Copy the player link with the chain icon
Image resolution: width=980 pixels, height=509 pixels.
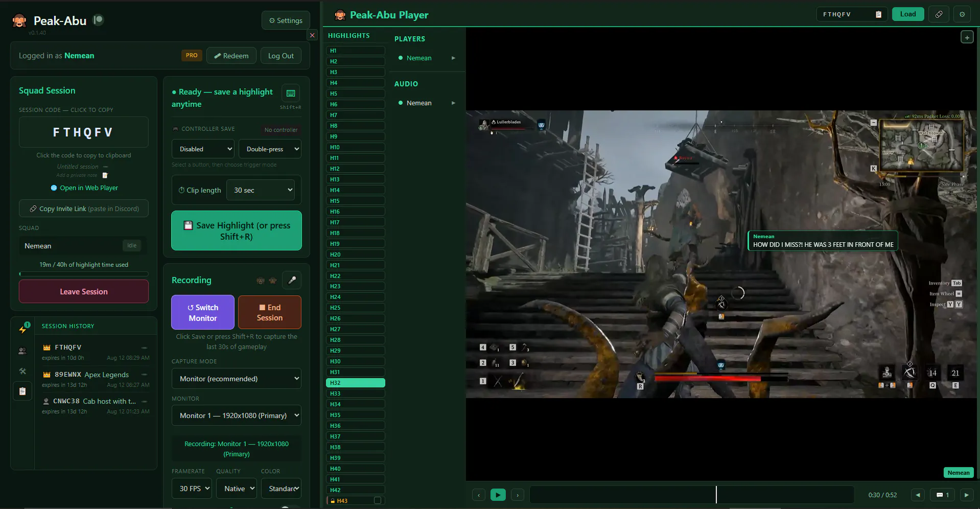tap(939, 14)
